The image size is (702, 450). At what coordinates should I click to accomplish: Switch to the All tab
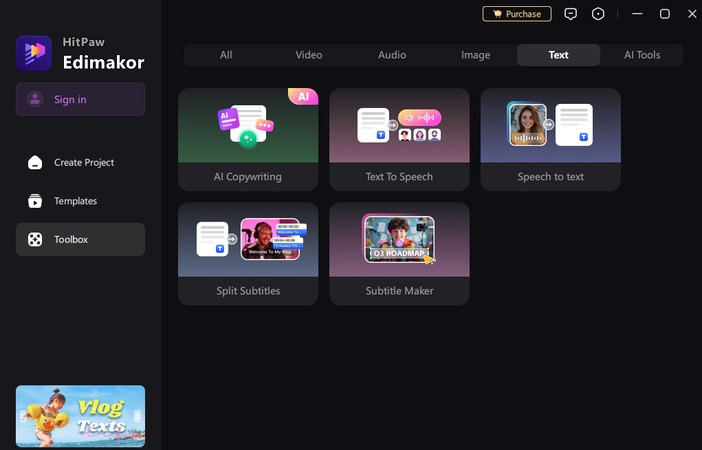226,55
